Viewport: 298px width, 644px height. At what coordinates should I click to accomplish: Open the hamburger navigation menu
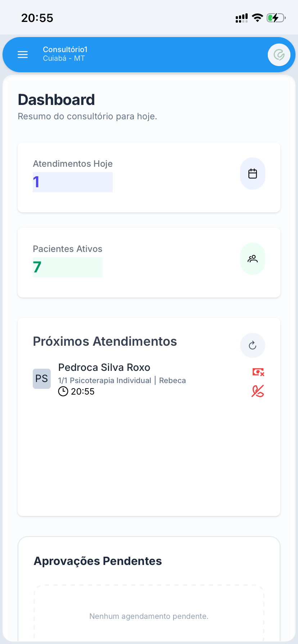click(23, 55)
